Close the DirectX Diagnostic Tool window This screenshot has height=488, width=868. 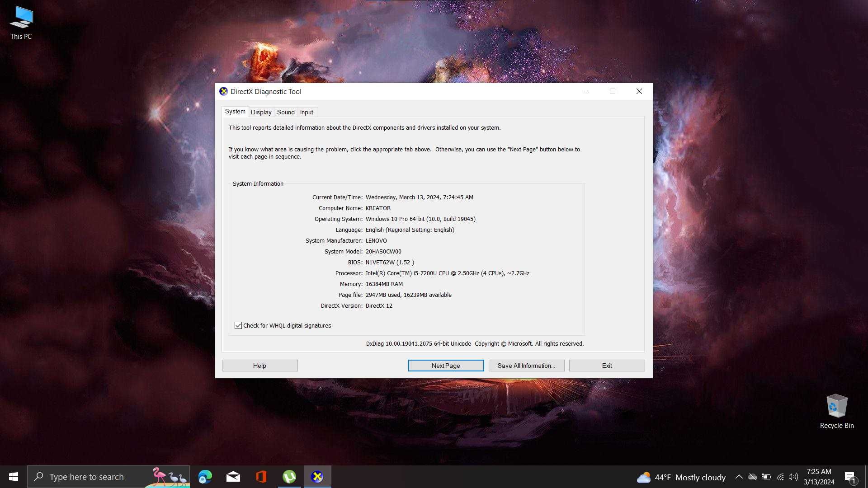(x=639, y=91)
